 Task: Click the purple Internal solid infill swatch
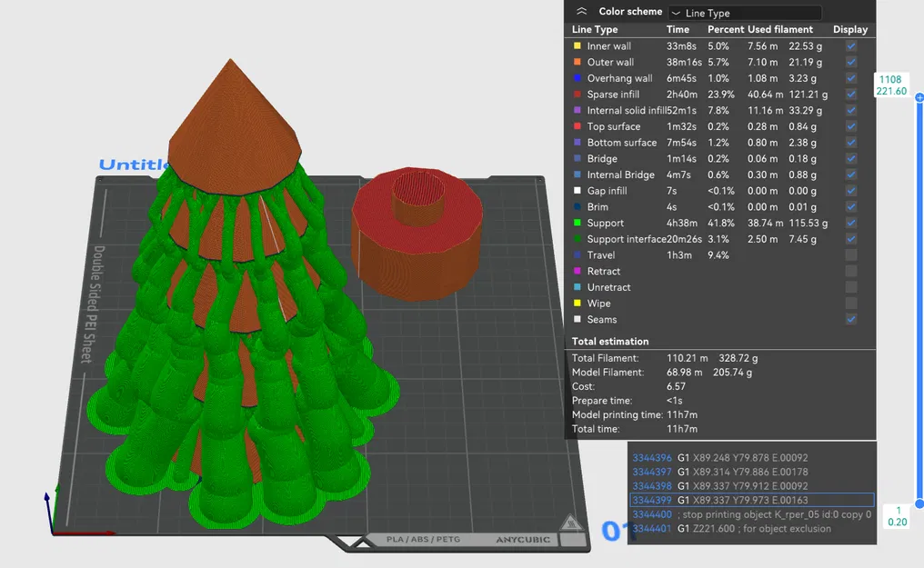(x=577, y=110)
